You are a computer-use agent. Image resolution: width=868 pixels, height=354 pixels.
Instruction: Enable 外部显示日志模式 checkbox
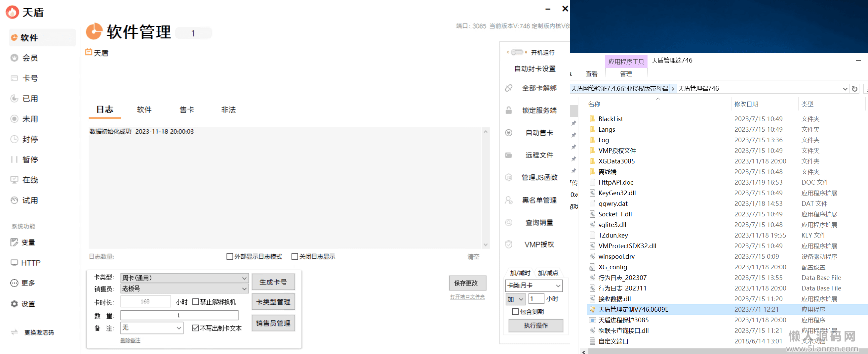click(230, 256)
